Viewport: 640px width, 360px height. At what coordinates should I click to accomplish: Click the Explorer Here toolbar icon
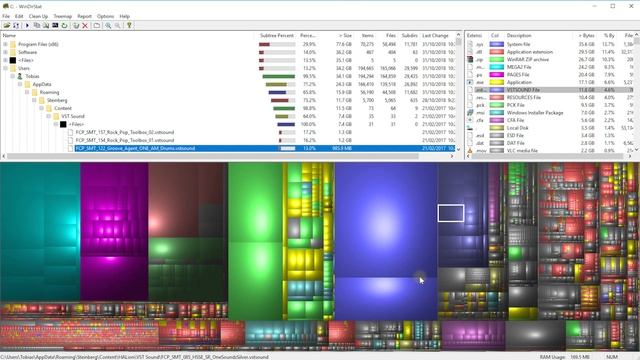[x=46, y=25]
